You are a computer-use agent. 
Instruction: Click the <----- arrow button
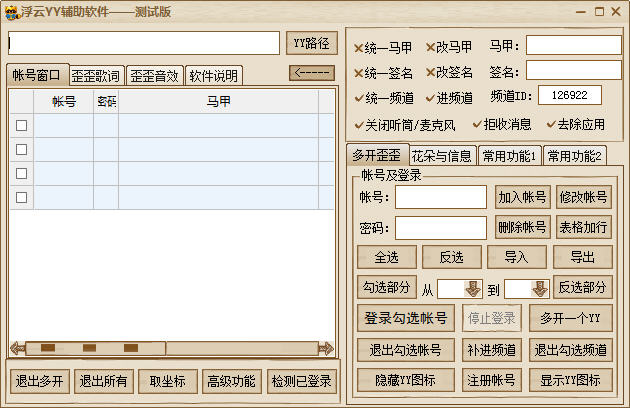(311, 72)
